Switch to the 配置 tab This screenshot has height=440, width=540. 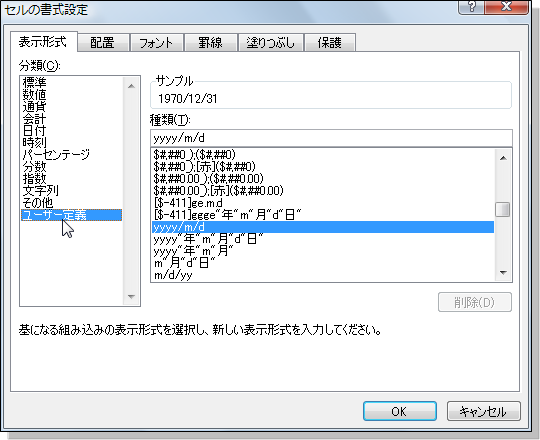tap(103, 43)
